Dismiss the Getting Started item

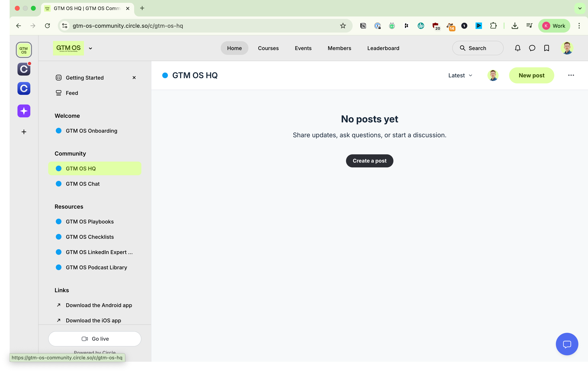134,78
